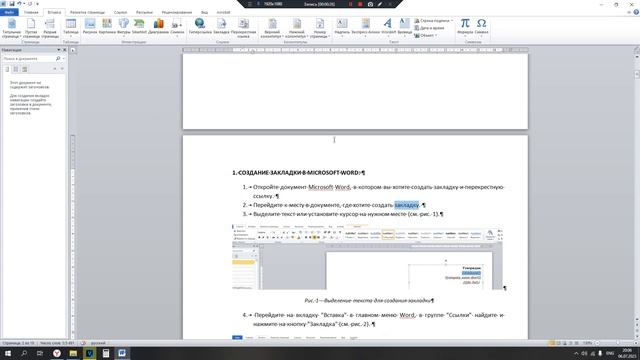Image resolution: width=640 pixels, height=360 pixels.
Task: Open the Object (Объект) dropdown
Action: pyautogui.click(x=425, y=36)
